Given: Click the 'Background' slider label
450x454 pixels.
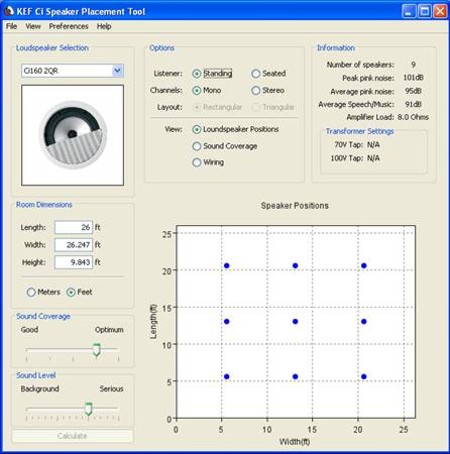Looking at the screenshot, I should [40, 389].
